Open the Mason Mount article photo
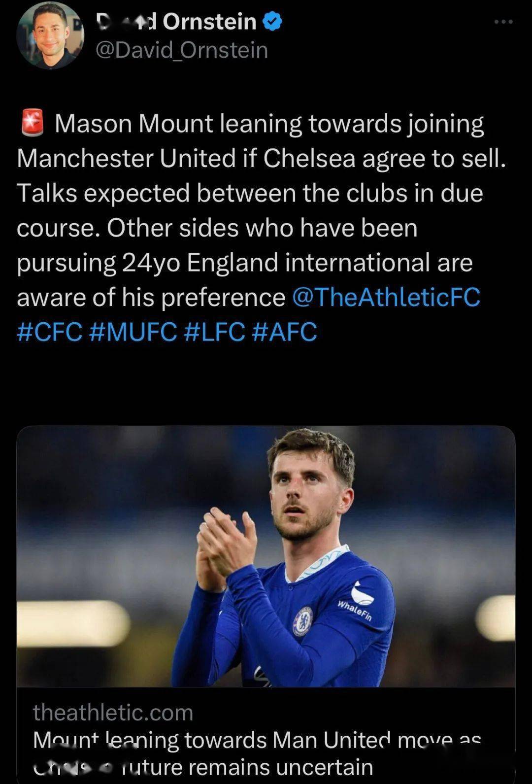This screenshot has height=784, width=532. [266, 556]
